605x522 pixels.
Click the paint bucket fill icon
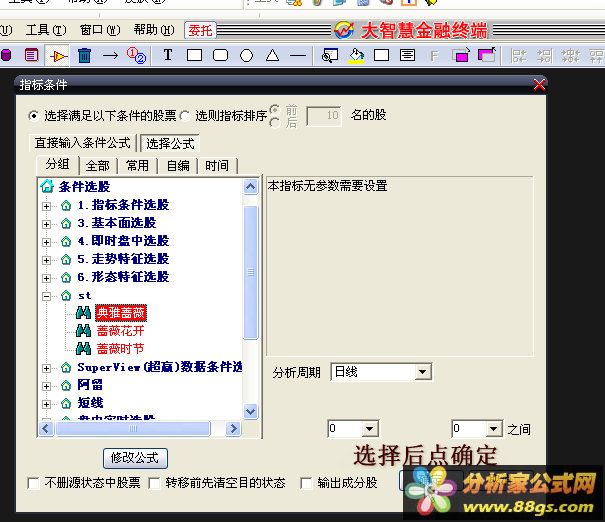[356, 56]
